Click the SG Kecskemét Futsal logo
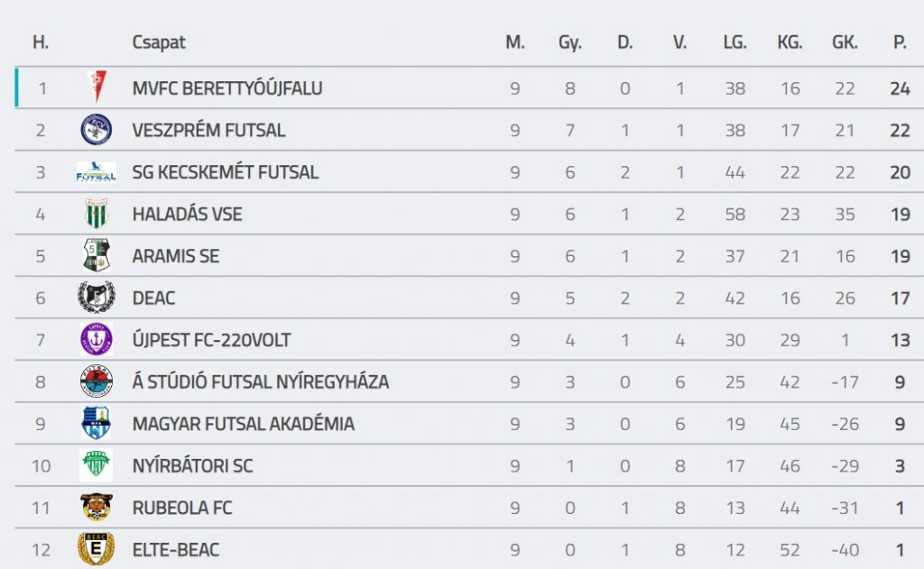 point(96,171)
